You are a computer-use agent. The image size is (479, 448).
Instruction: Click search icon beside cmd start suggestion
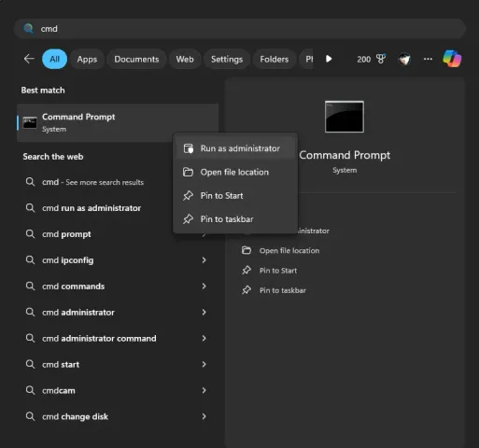(30, 364)
